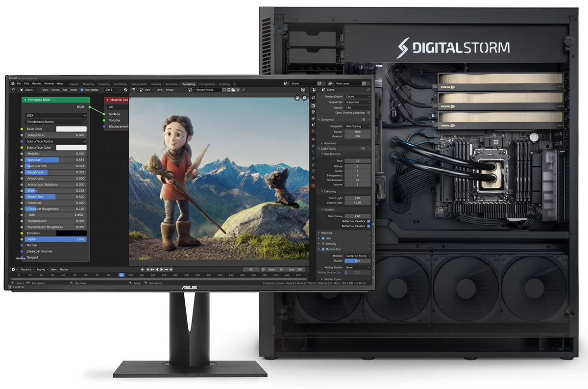Toggle the Hair panel checkbox

click(x=323, y=238)
